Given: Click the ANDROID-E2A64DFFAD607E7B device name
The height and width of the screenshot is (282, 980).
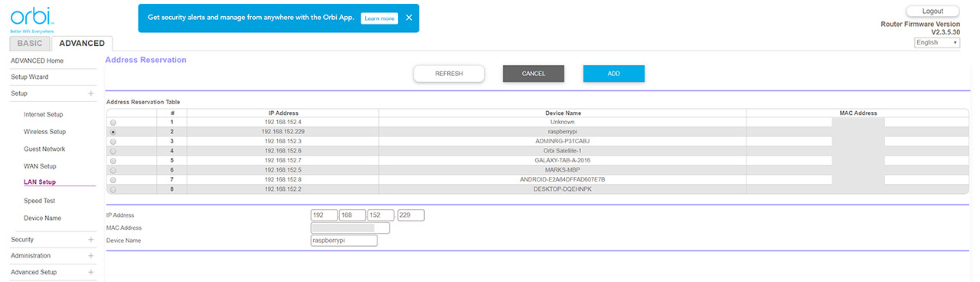Looking at the screenshot, I should (563, 180).
